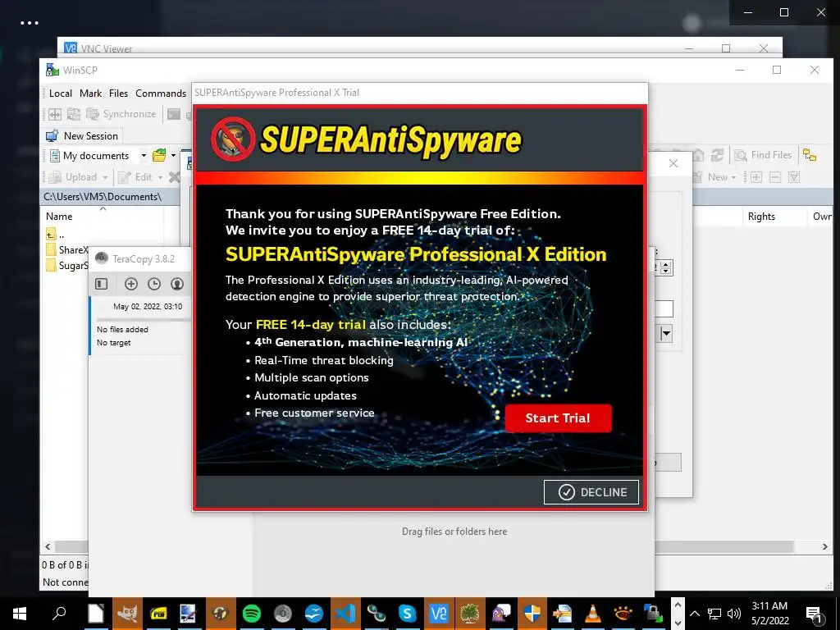This screenshot has height=630, width=840.
Task: Open the volume control in system tray
Action: point(734,614)
